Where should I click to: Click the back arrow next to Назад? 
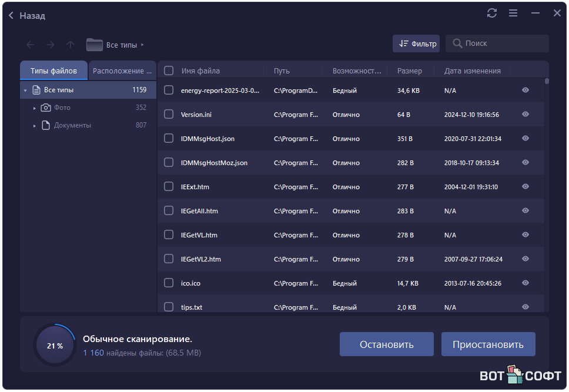click(11, 16)
